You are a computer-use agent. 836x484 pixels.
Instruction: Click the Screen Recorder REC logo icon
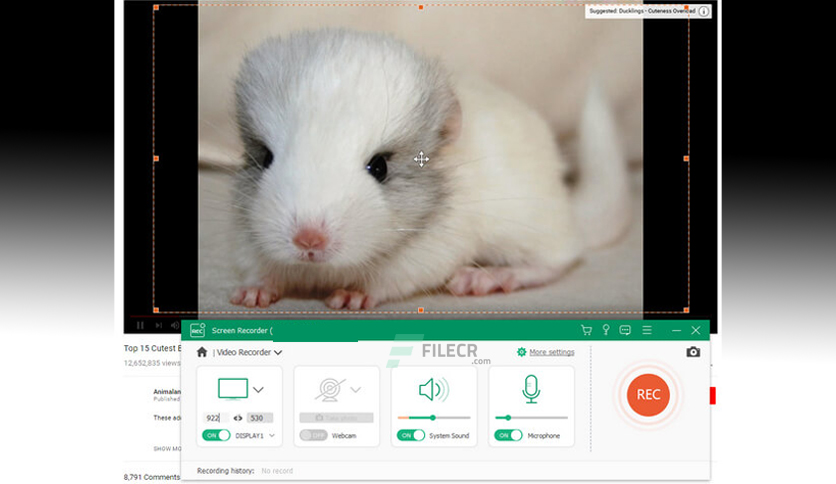[198, 330]
